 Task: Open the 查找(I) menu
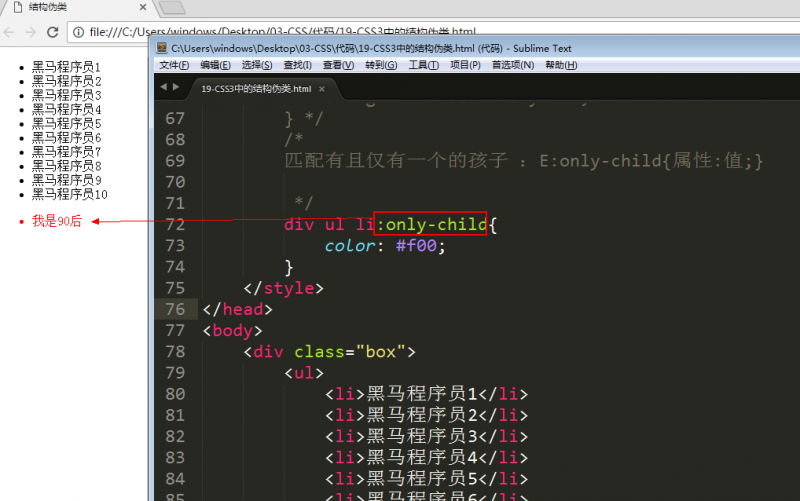tap(297, 65)
